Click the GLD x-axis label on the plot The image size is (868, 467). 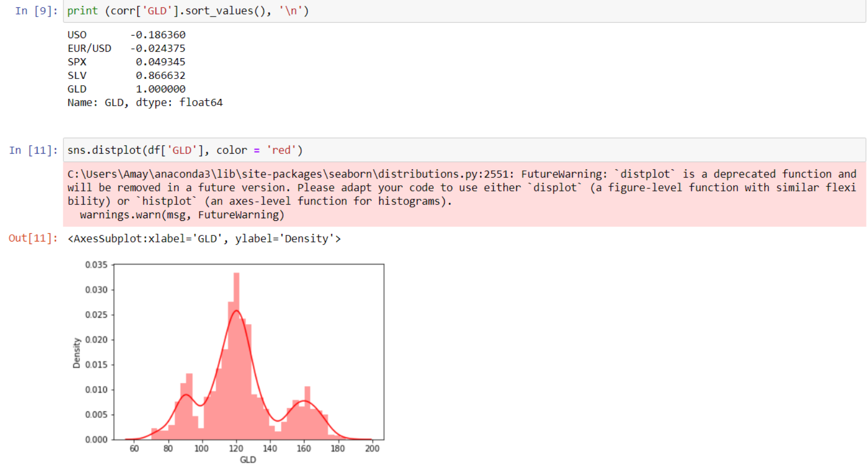(248, 459)
